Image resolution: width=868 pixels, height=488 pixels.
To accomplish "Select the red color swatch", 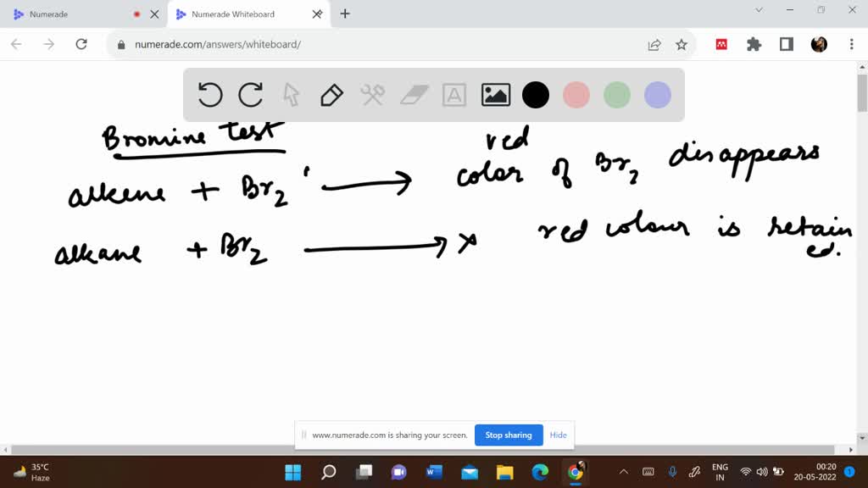I will pyautogui.click(x=576, y=95).
